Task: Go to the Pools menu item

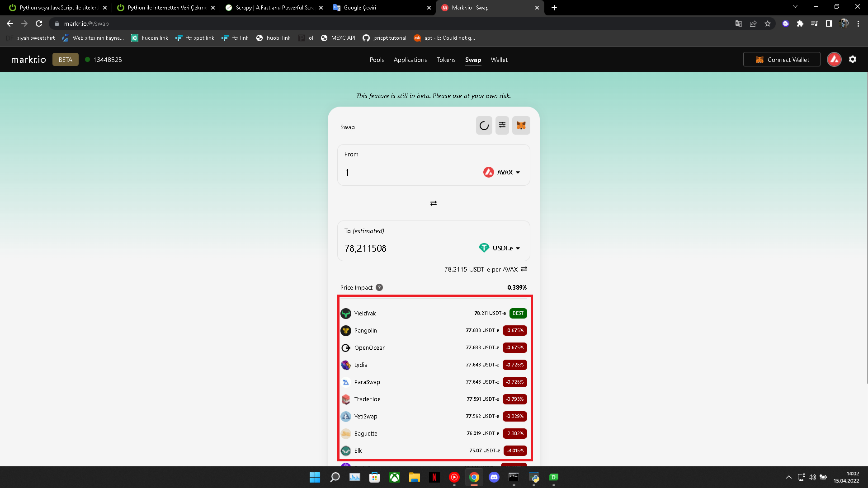Action: pyautogui.click(x=377, y=60)
